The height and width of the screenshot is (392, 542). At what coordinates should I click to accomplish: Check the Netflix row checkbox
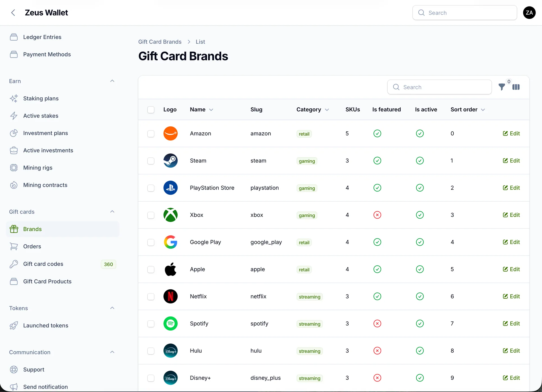click(151, 297)
